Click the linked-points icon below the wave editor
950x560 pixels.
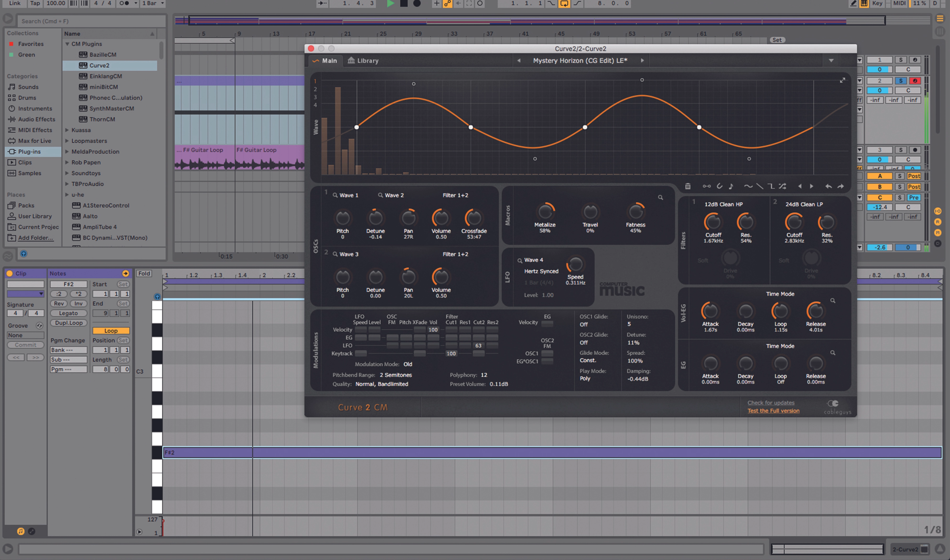(x=707, y=186)
